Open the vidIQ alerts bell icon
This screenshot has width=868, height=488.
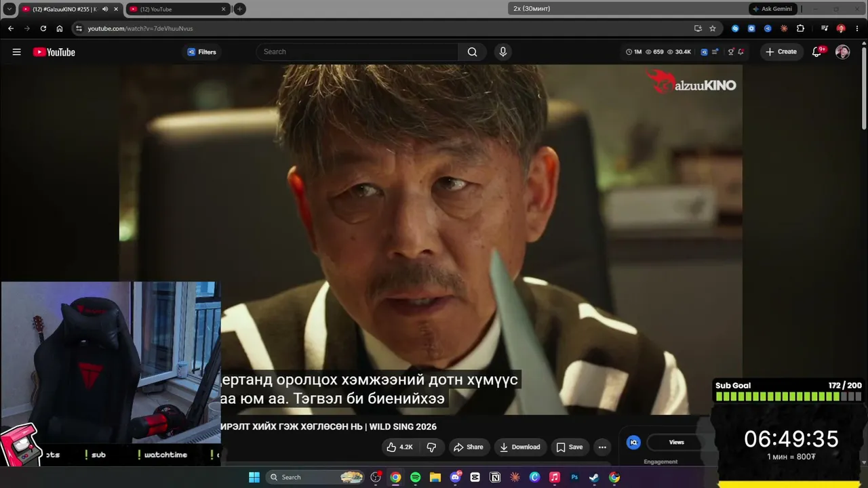click(x=741, y=52)
